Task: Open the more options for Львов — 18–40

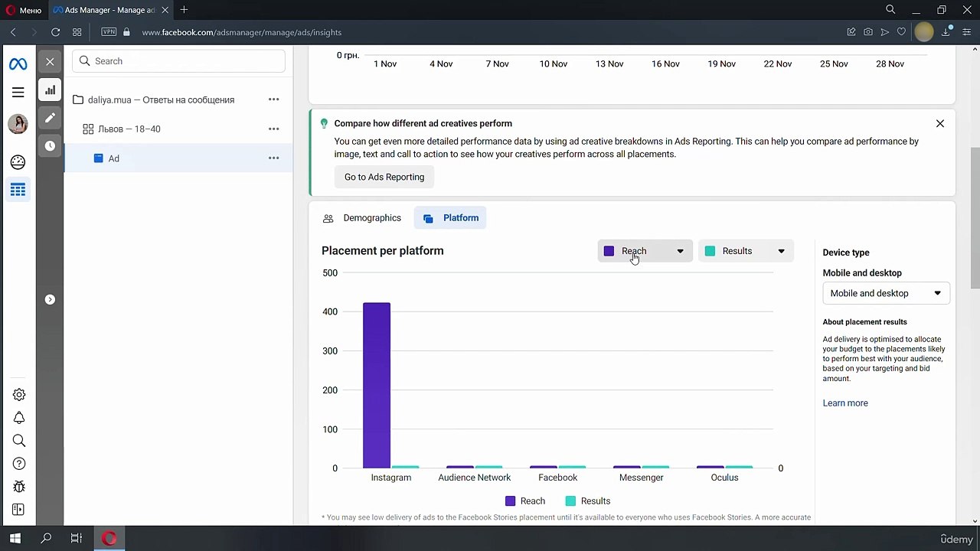Action: 273,129
